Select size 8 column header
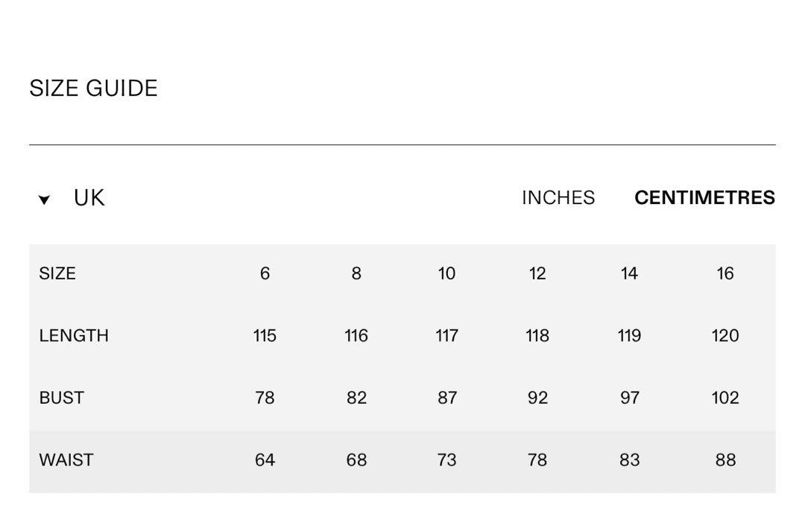805x532 pixels. (x=356, y=273)
